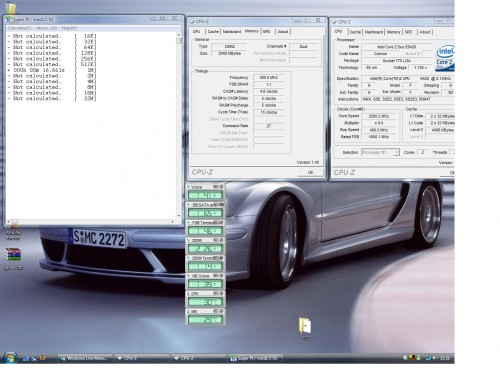Viewport: 500px width, 375px height.
Task: Close the CPU temperature gadget
Action: (x=221, y=293)
